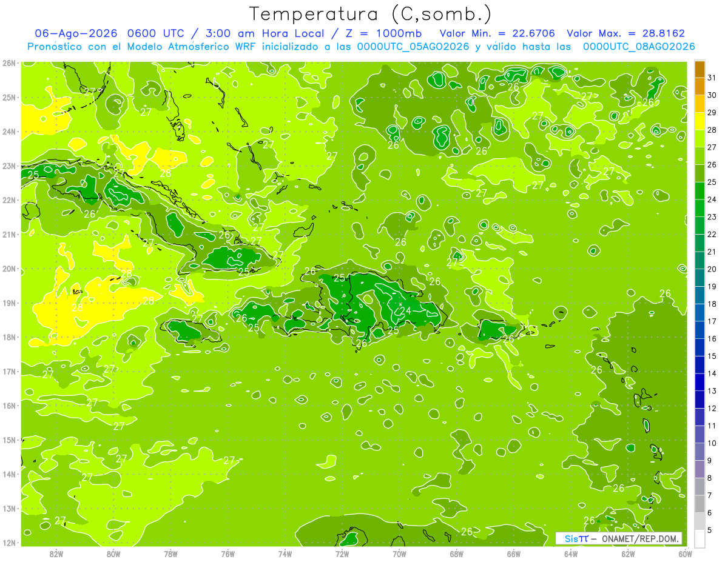
Task: Click the longitude axis label "64W"
Action: 570,554
